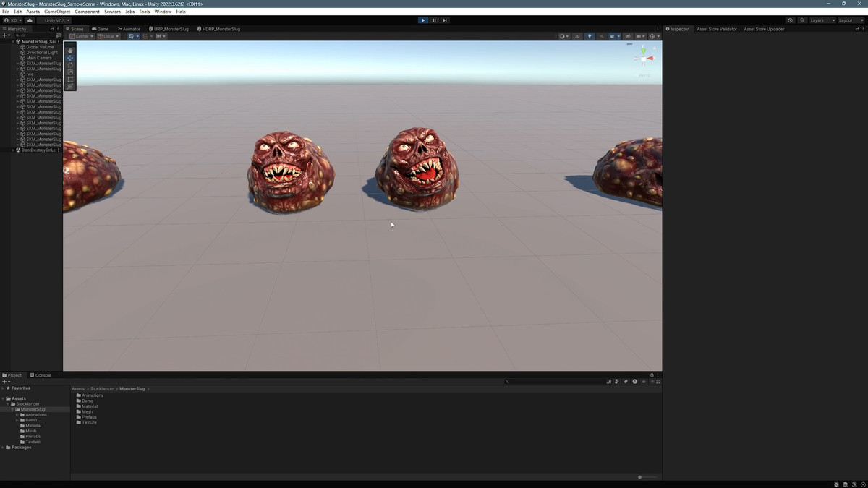
Task: Toggle hidden packages count in Project panel
Action: coord(655,381)
